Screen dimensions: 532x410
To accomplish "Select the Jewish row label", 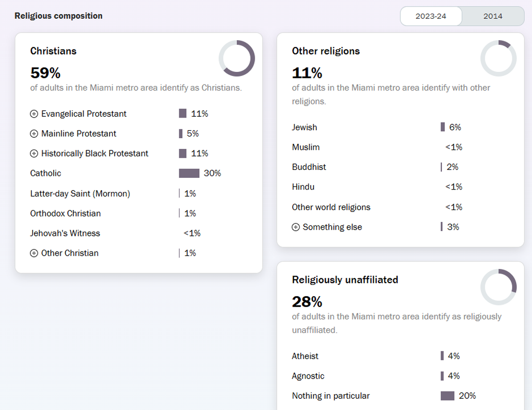I will (304, 127).
